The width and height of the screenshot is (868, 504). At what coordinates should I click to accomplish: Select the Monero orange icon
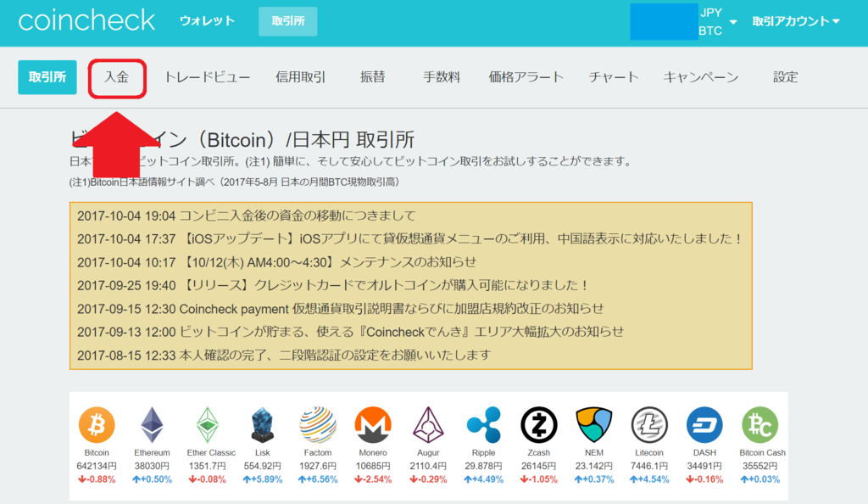tap(373, 425)
